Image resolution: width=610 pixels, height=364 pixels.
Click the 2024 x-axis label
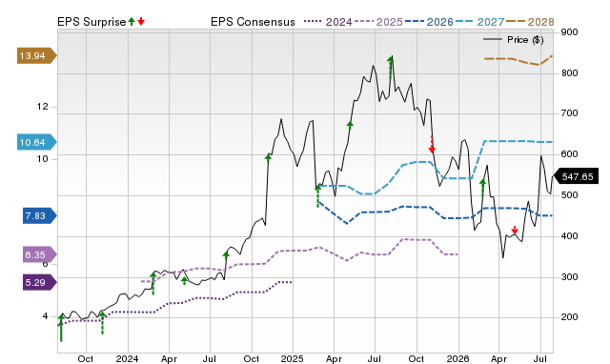pyautogui.click(x=127, y=358)
